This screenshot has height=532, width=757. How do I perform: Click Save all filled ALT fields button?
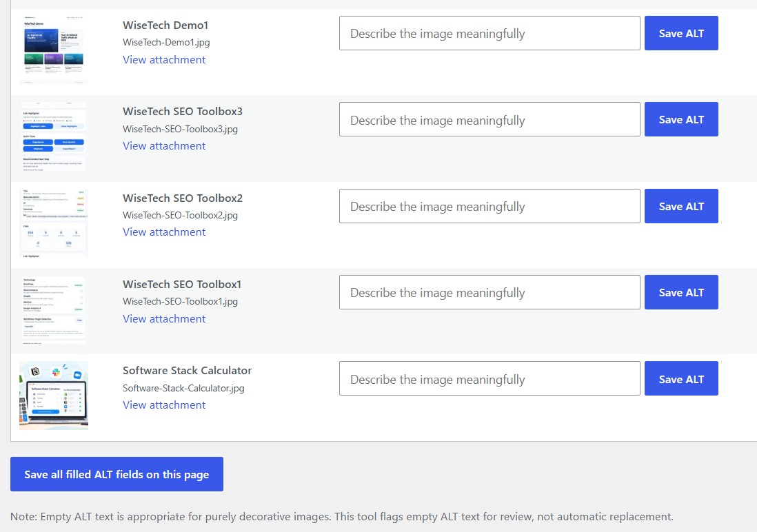pos(117,474)
